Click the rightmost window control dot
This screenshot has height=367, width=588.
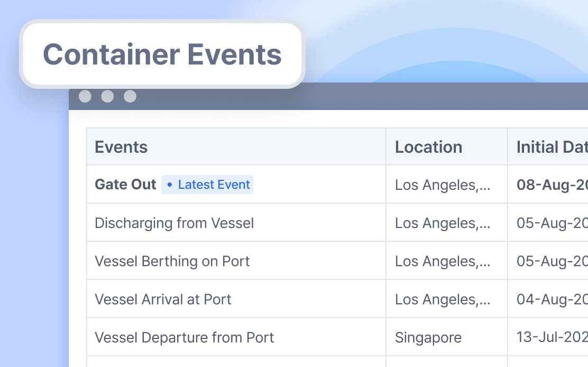130,97
